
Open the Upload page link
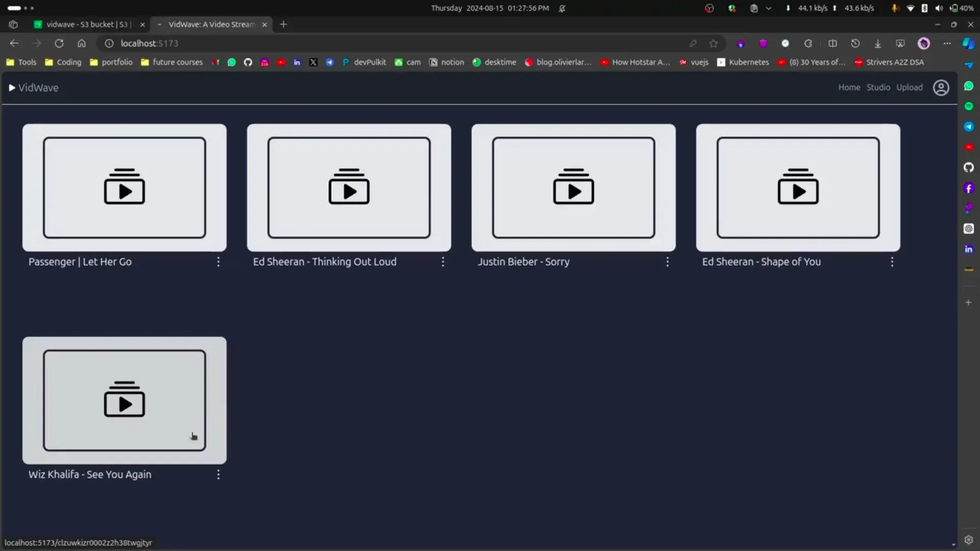[x=909, y=87]
